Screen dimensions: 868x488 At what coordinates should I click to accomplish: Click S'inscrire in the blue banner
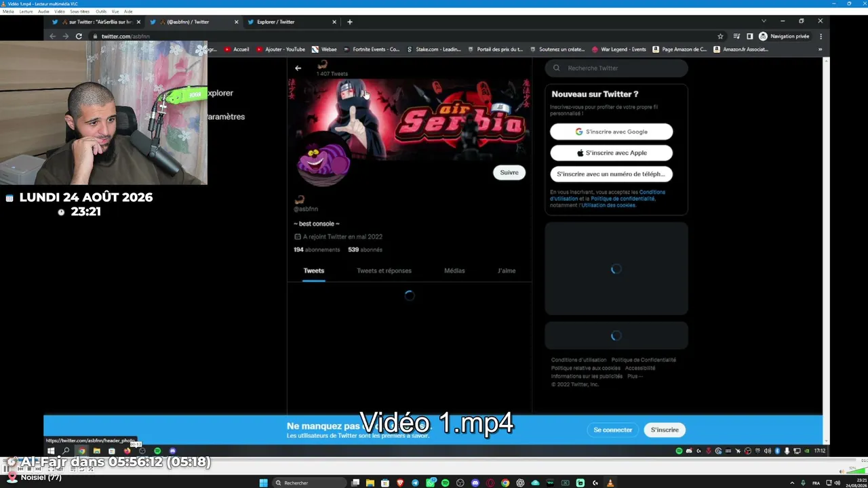point(665,430)
